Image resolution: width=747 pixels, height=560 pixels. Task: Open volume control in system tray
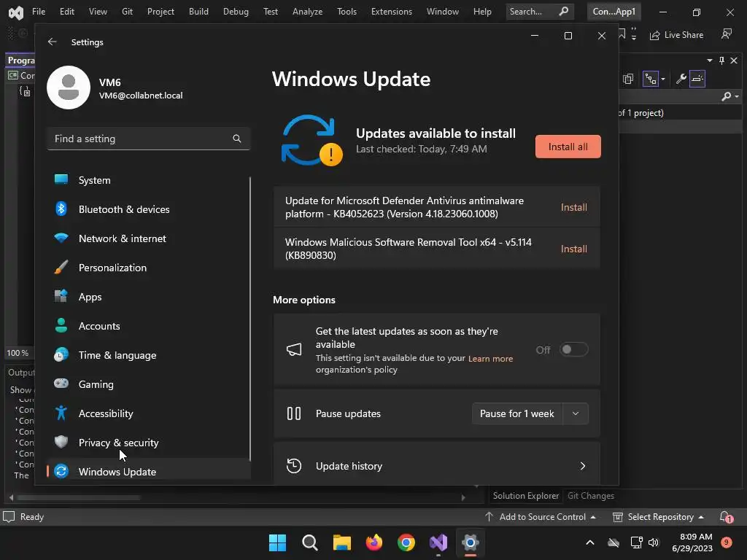(653, 542)
